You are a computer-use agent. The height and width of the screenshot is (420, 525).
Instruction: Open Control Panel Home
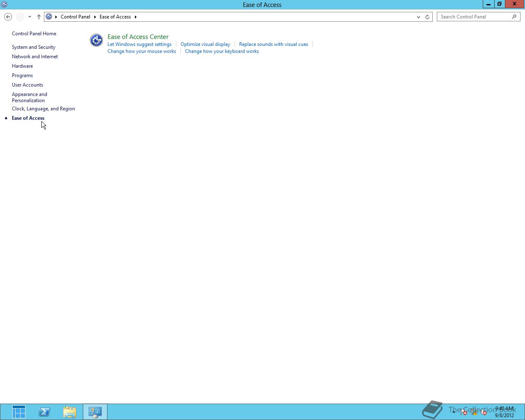(34, 34)
